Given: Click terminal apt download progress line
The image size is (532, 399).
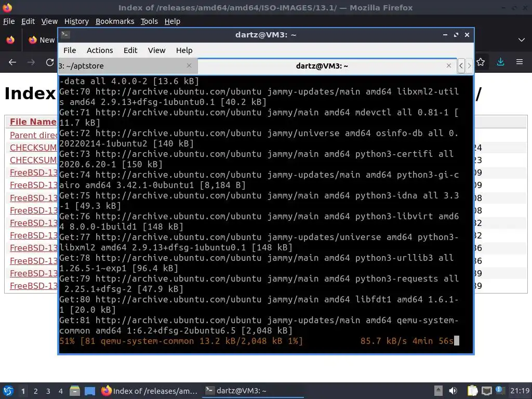Looking at the screenshot, I should (x=259, y=341).
